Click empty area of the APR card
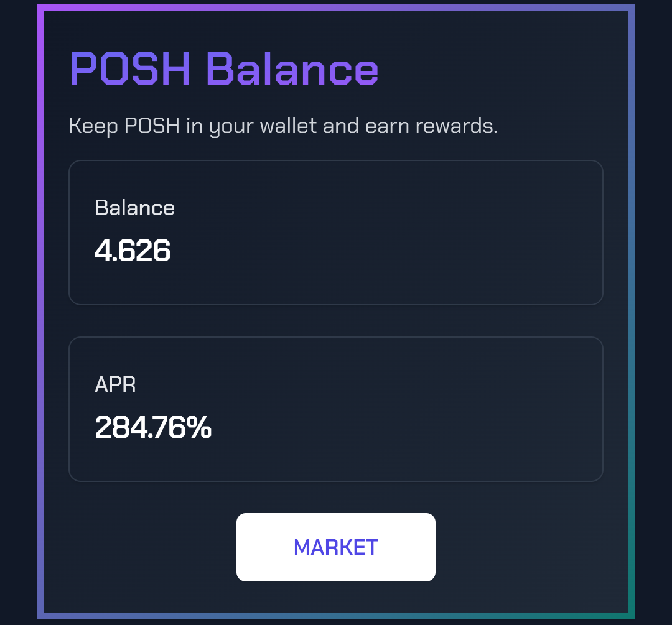This screenshot has width=672, height=625. pyautogui.click(x=386, y=409)
